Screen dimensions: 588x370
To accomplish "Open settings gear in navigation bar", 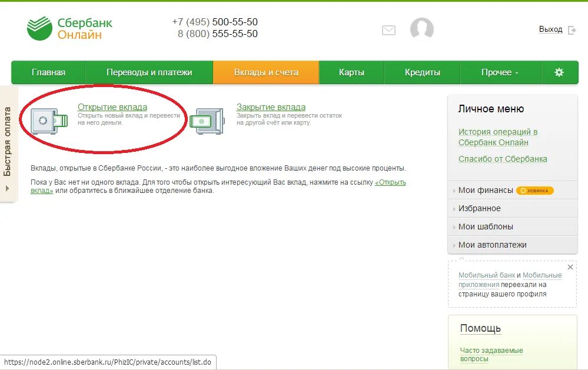I will tap(559, 72).
